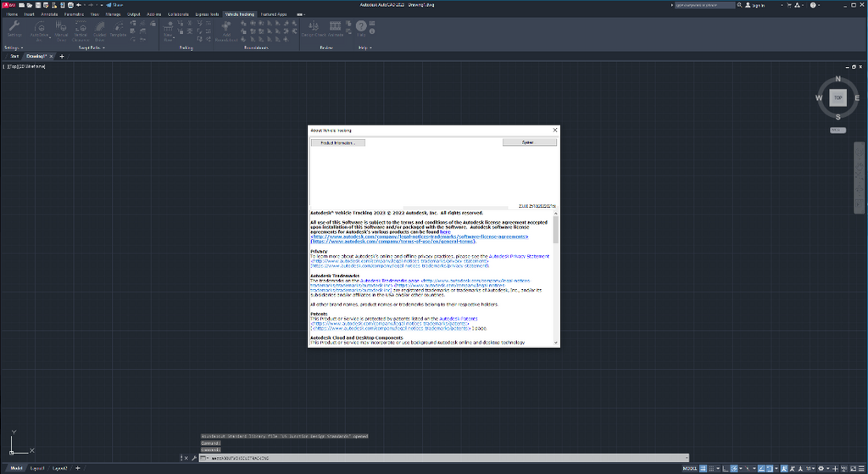The height and width of the screenshot is (474, 868).
Task: Toggle Ortho mode in status bar
Action: click(726, 468)
